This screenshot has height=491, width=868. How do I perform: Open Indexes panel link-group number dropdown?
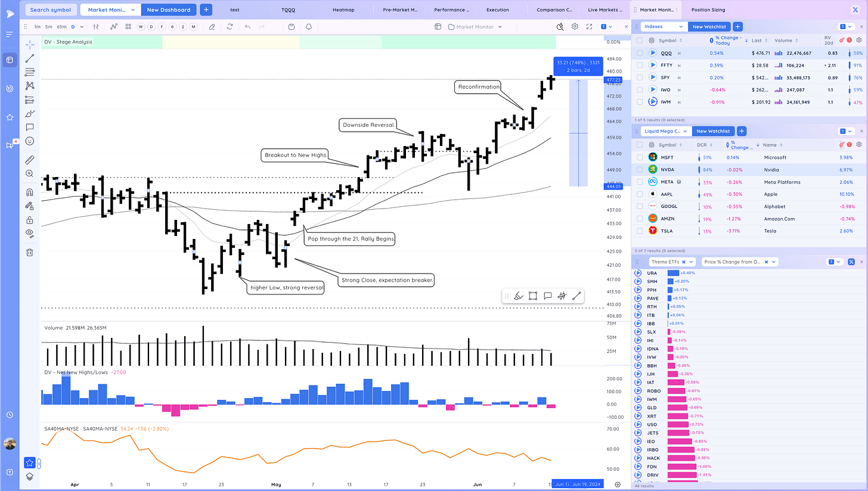click(845, 27)
